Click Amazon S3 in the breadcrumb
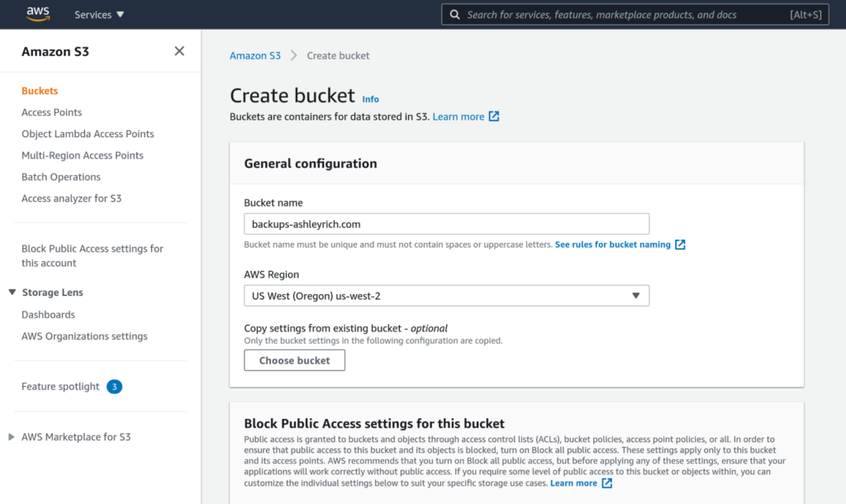 (255, 55)
